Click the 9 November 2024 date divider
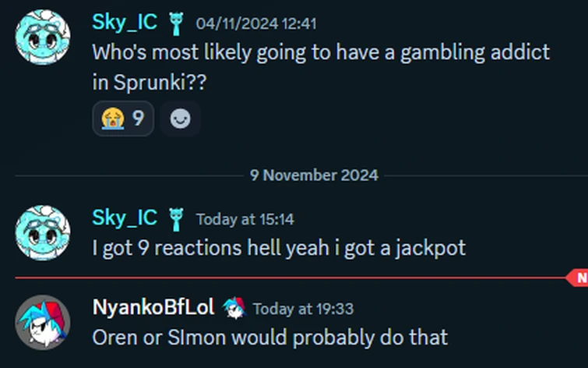The width and height of the screenshot is (588, 368). 314,175
